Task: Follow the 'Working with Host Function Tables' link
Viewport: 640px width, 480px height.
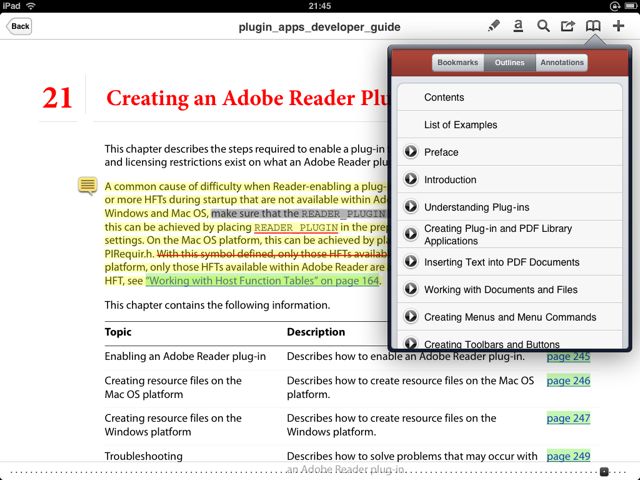Action: pyautogui.click(x=262, y=281)
